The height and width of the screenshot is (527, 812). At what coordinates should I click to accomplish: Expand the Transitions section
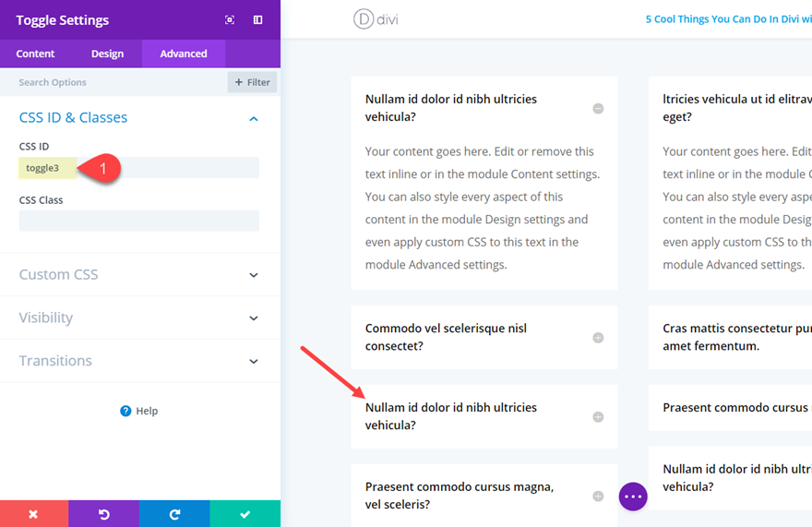point(254,362)
